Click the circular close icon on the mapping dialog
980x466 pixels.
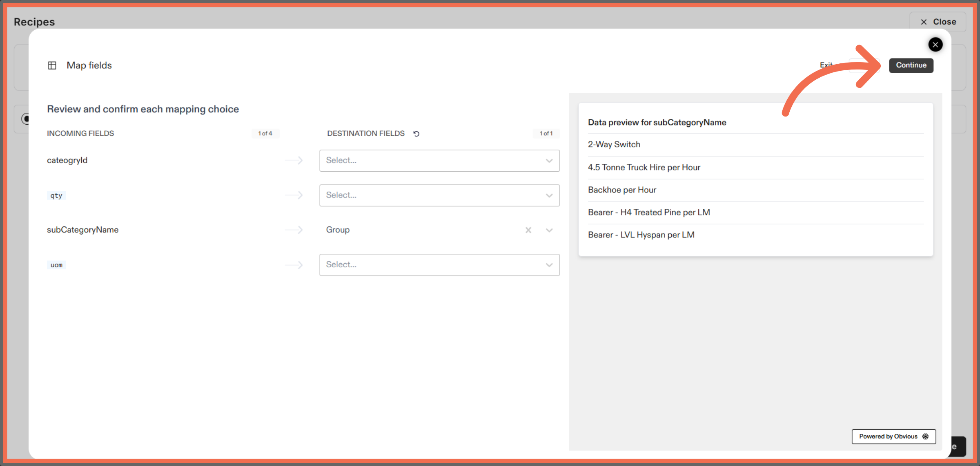pyautogui.click(x=935, y=45)
